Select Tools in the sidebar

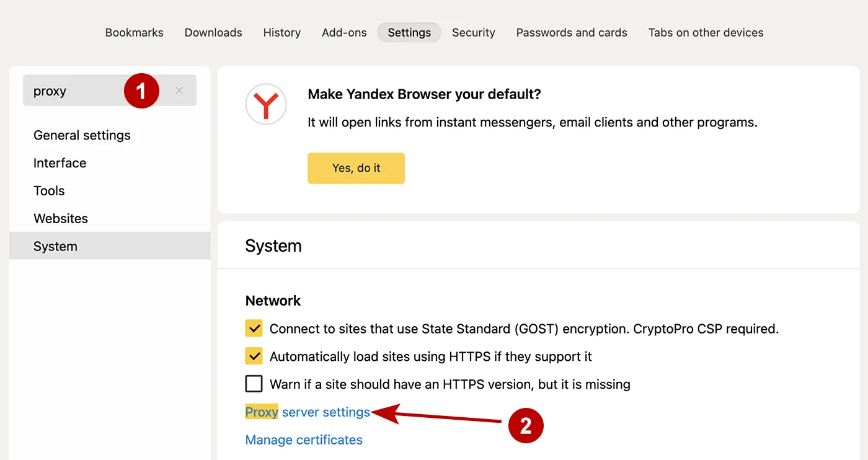[x=49, y=190]
